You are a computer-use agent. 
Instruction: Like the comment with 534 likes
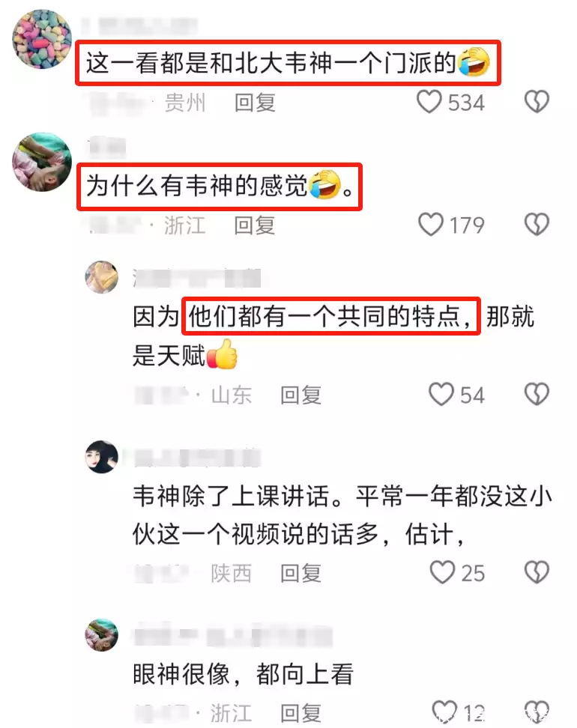[429, 102]
